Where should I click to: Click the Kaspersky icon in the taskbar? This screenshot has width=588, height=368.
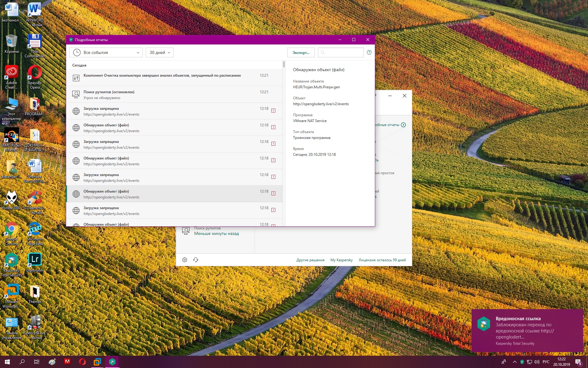pos(112,362)
